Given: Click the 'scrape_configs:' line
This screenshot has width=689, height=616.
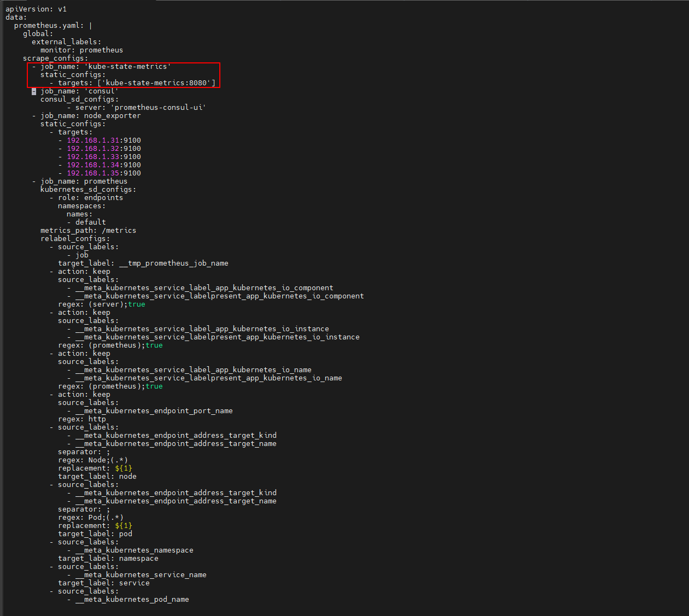Looking at the screenshot, I should (x=55, y=58).
